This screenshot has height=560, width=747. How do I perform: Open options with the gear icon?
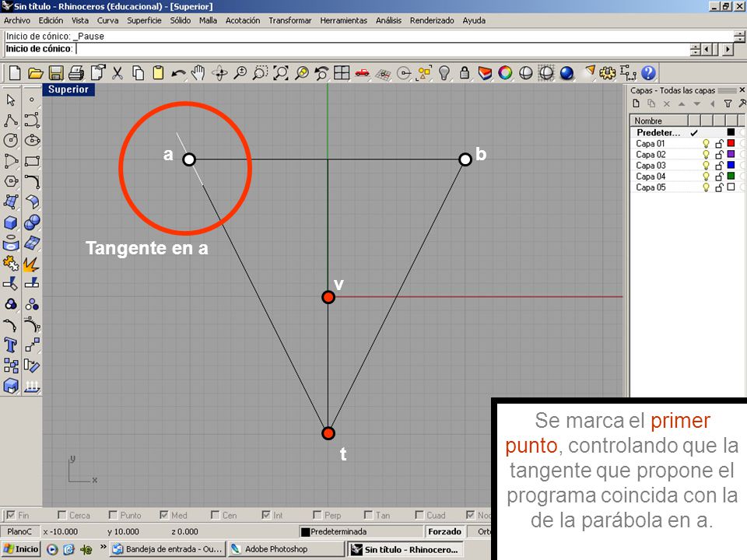click(x=608, y=73)
